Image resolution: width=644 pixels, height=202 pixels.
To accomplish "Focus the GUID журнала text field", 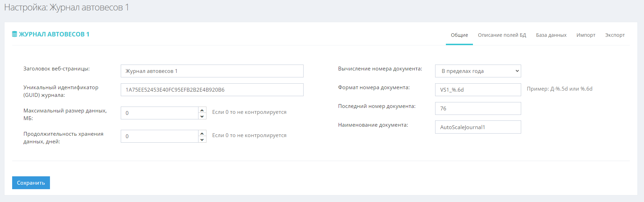I will [212, 90].
